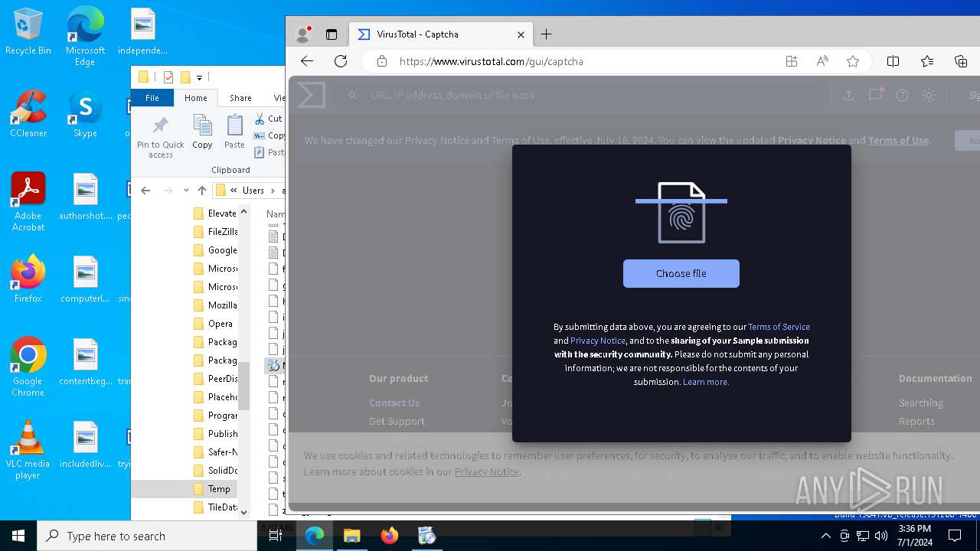
Task: Click taskbar search box
Action: click(147, 536)
